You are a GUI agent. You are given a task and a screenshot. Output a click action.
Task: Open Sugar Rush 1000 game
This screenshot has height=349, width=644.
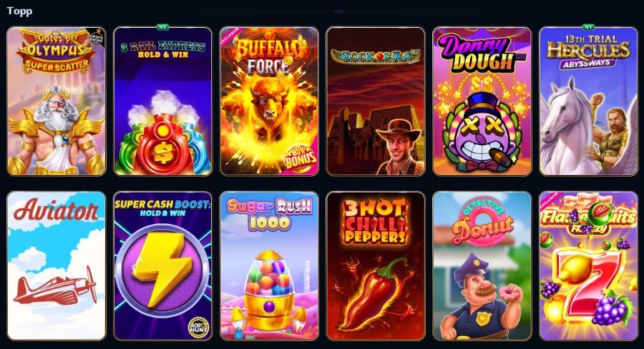(269, 266)
